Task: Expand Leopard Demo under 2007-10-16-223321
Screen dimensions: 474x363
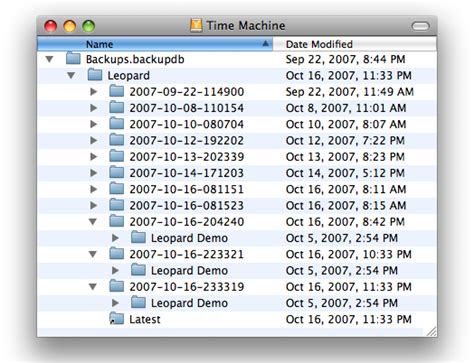Action: (115, 271)
